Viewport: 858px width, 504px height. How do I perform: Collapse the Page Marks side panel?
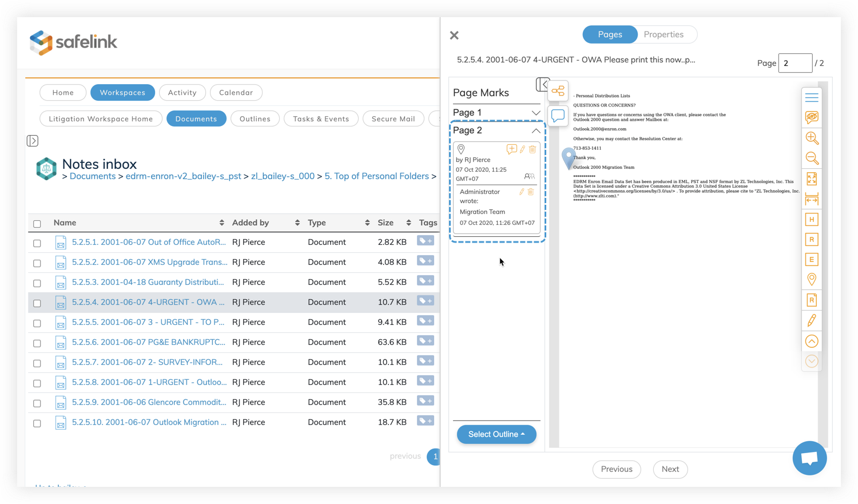coord(542,85)
